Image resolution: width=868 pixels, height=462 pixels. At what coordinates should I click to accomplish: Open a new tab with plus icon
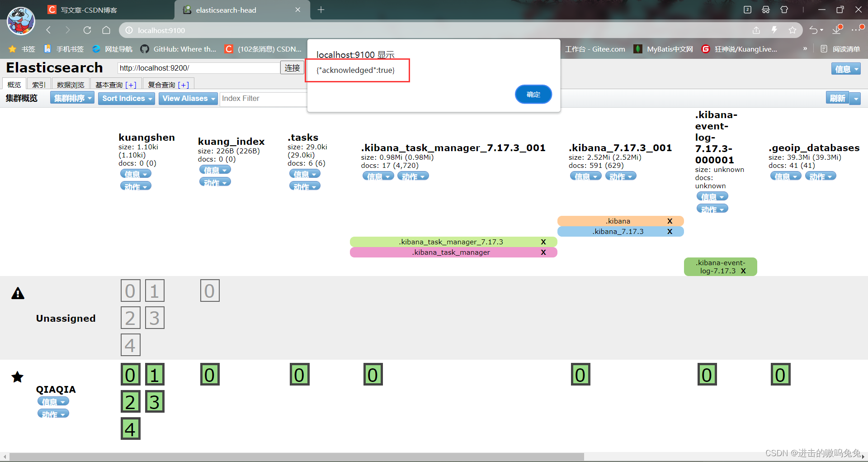coord(321,10)
